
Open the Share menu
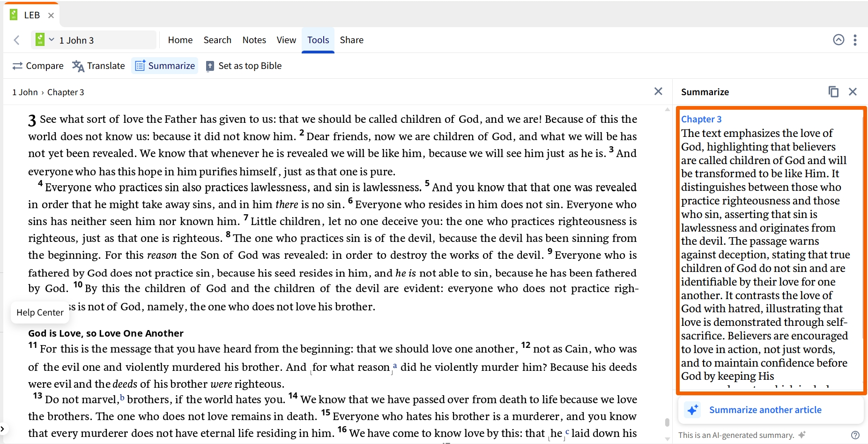point(352,40)
